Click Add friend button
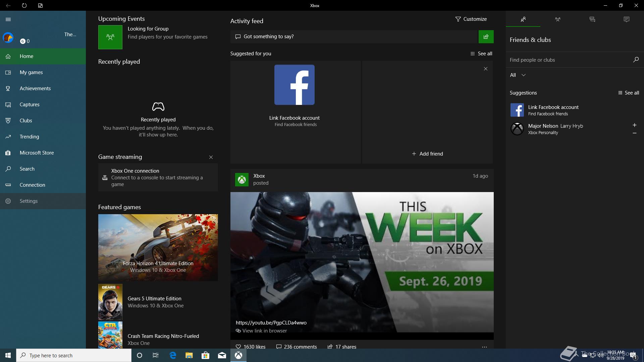 click(x=427, y=154)
